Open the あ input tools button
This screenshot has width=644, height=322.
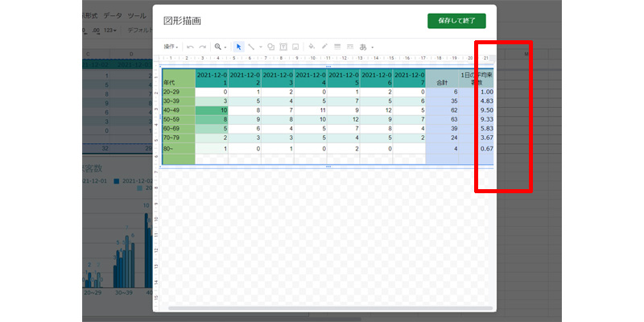pos(363,47)
